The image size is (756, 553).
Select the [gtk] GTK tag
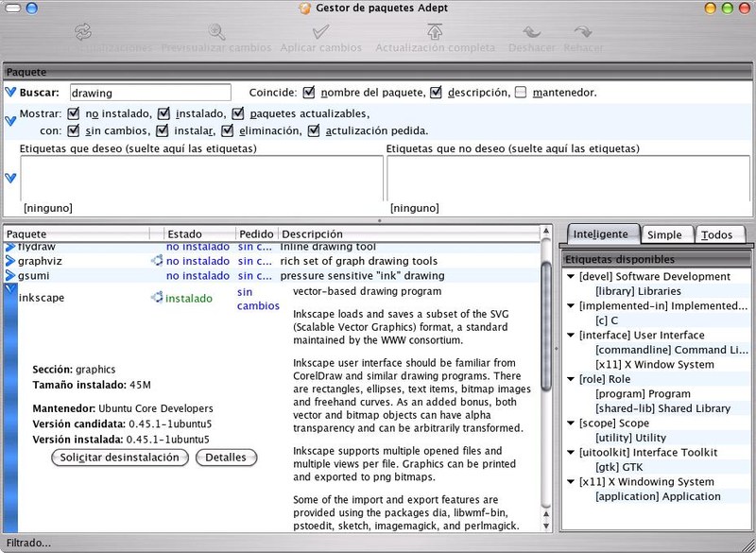click(x=619, y=467)
